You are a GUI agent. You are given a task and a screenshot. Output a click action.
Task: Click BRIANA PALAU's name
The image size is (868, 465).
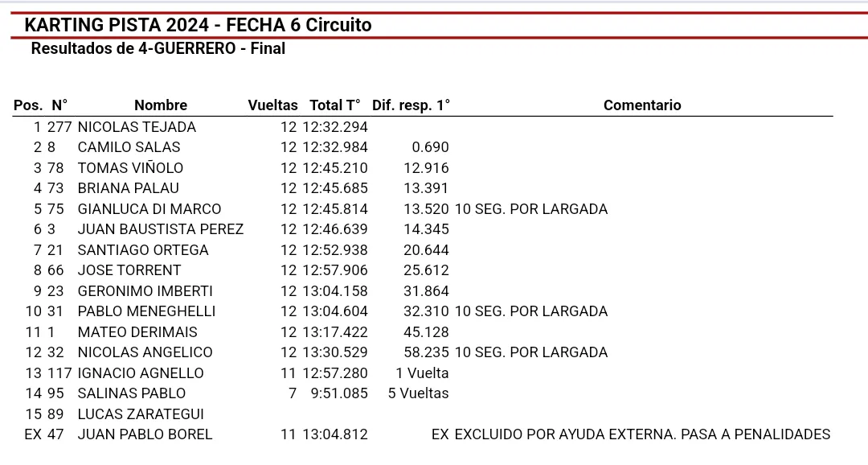pyautogui.click(x=128, y=188)
